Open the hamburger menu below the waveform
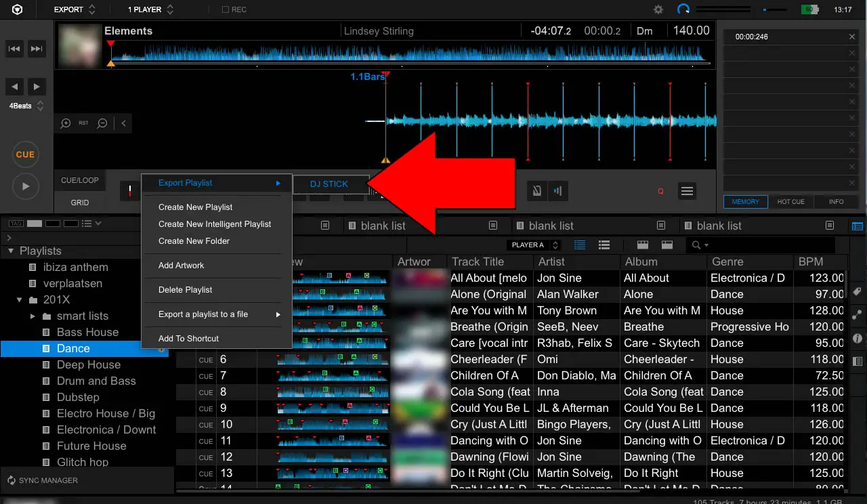The image size is (867, 504). coord(687,191)
